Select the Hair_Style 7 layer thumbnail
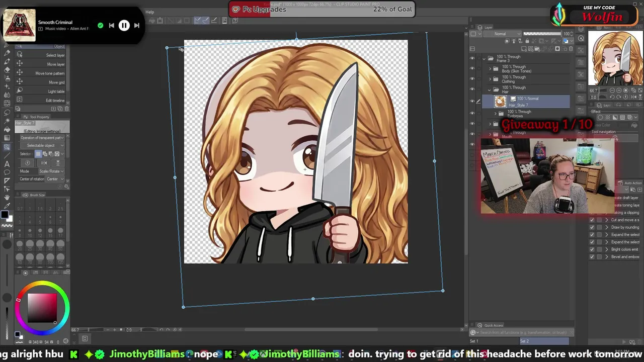The width and height of the screenshot is (644, 362). click(x=500, y=102)
